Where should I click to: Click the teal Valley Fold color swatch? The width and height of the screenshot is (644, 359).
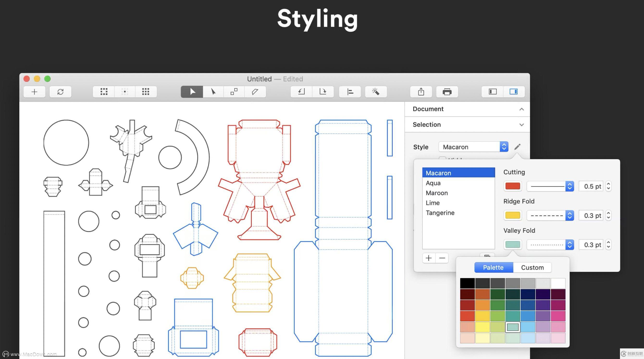(513, 245)
